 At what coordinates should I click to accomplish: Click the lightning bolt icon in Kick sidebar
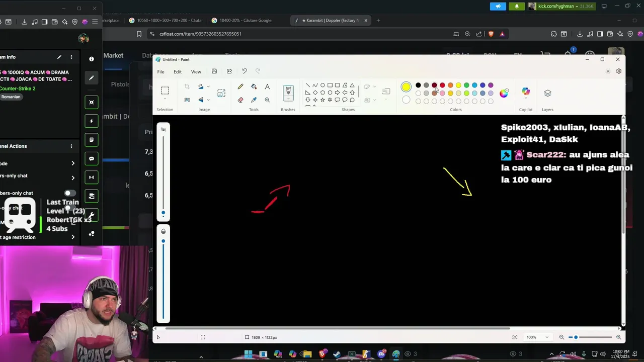(92, 121)
